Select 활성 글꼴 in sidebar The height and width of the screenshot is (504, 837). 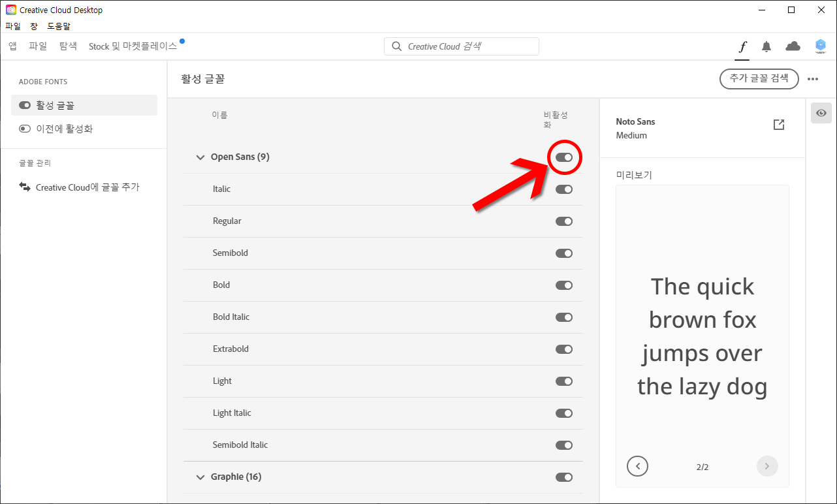pos(84,105)
